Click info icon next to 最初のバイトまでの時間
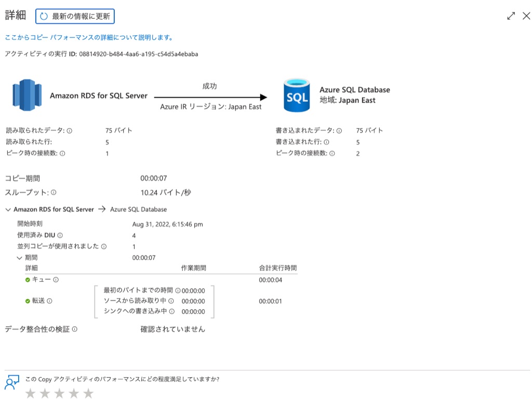The width and height of the screenshot is (532, 399). click(x=178, y=290)
